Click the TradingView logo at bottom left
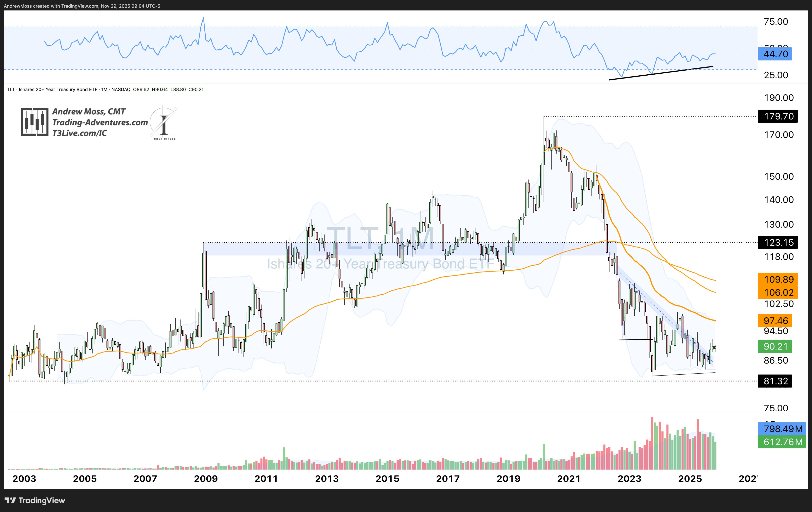This screenshot has height=512, width=812. tap(35, 500)
